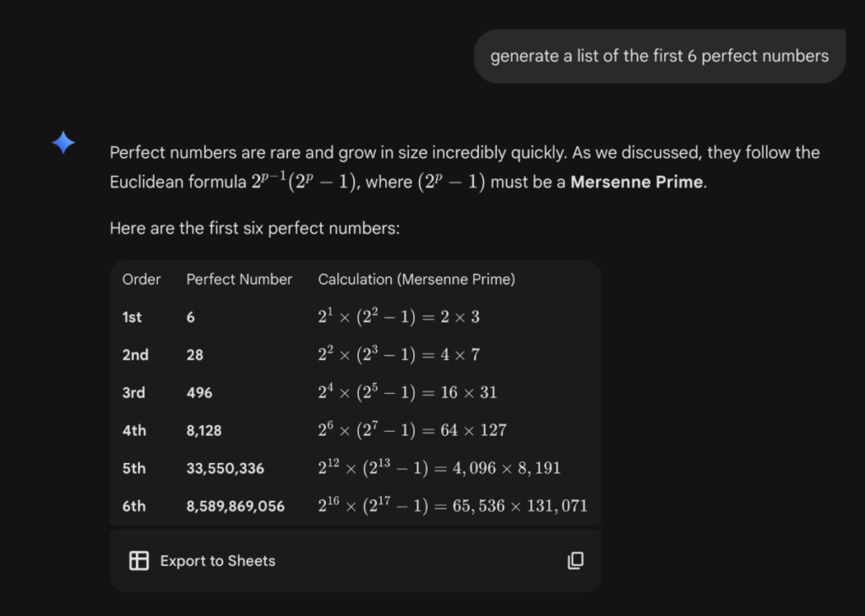The image size is (865, 616).
Task: Click the "Here are the first six" sentence
Action: point(254,228)
